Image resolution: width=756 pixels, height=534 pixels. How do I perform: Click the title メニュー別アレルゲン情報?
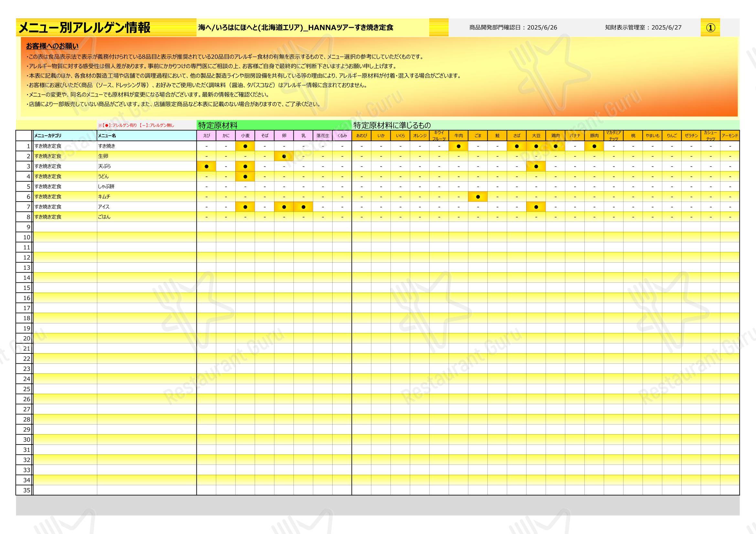click(x=84, y=28)
